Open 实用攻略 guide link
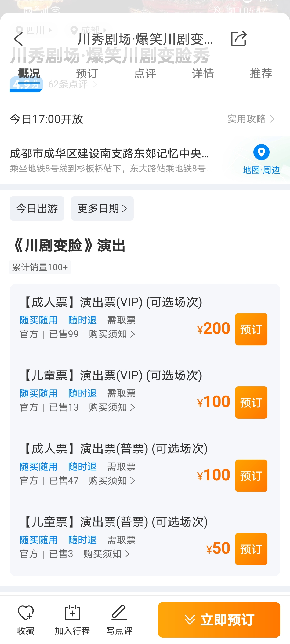Screen dimensions: 290x644 point(251,119)
